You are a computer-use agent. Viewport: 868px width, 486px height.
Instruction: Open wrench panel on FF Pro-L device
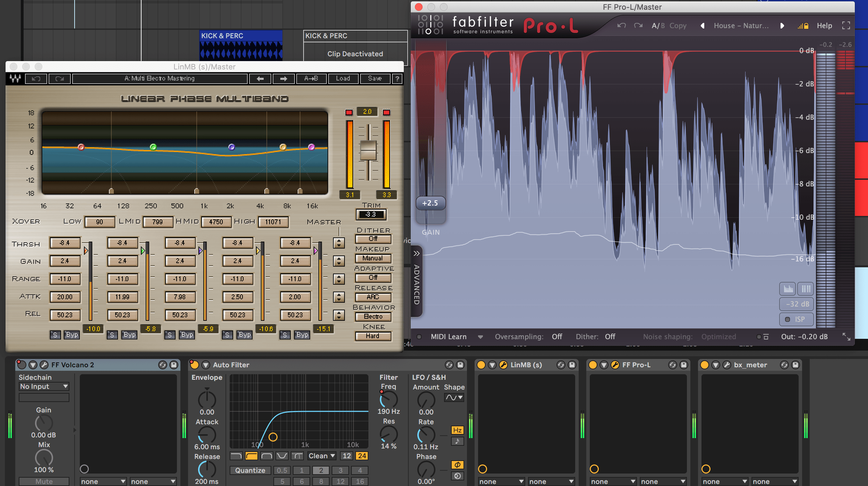click(615, 365)
